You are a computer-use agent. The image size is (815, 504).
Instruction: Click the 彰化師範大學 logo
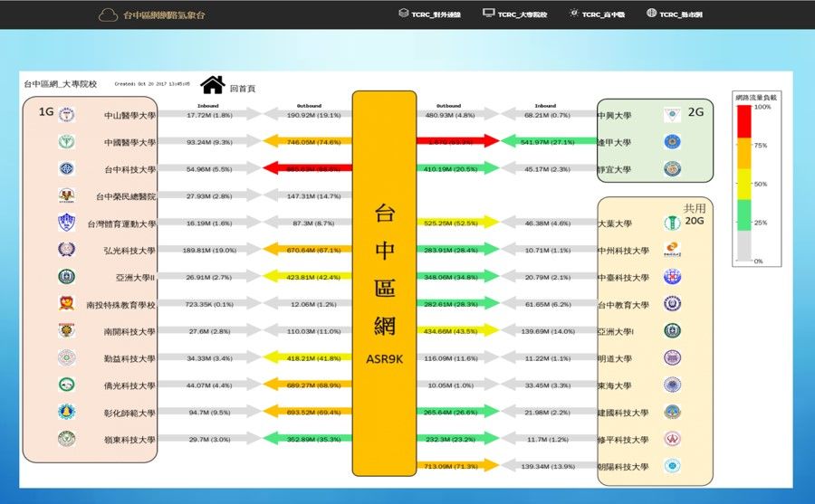click(66, 412)
